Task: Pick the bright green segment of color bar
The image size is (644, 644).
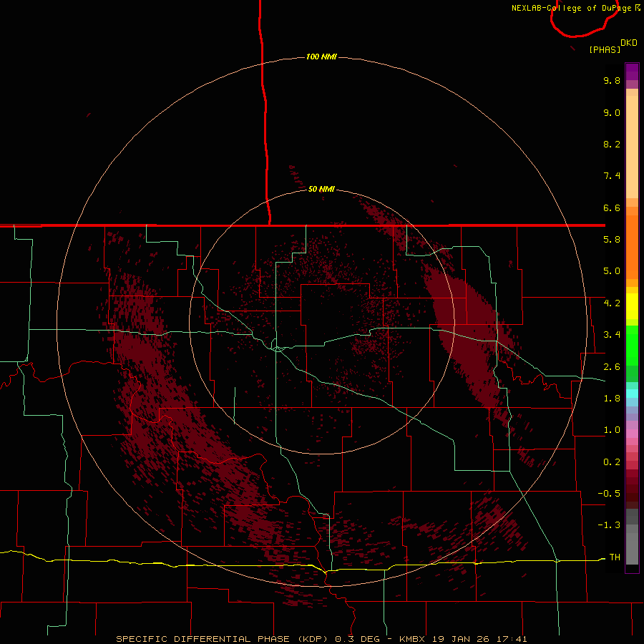Action: (x=632, y=345)
